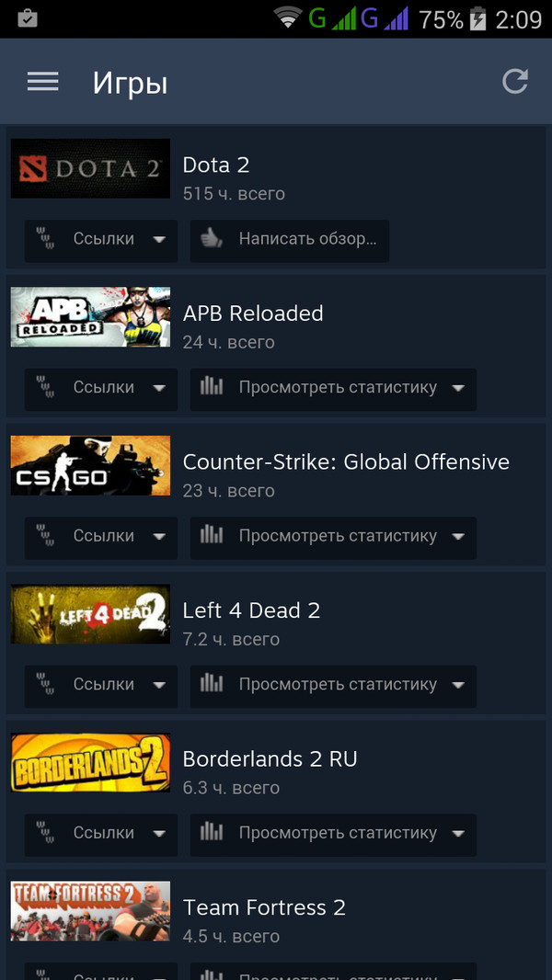Click the thumbs-up icon under Dota 2
Screen dimensions: 552x980
(212, 239)
